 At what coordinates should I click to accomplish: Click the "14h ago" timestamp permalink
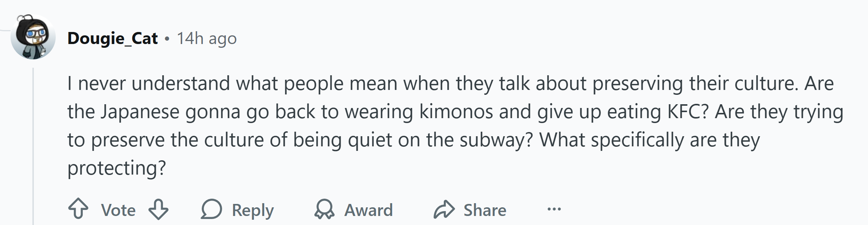[207, 38]
